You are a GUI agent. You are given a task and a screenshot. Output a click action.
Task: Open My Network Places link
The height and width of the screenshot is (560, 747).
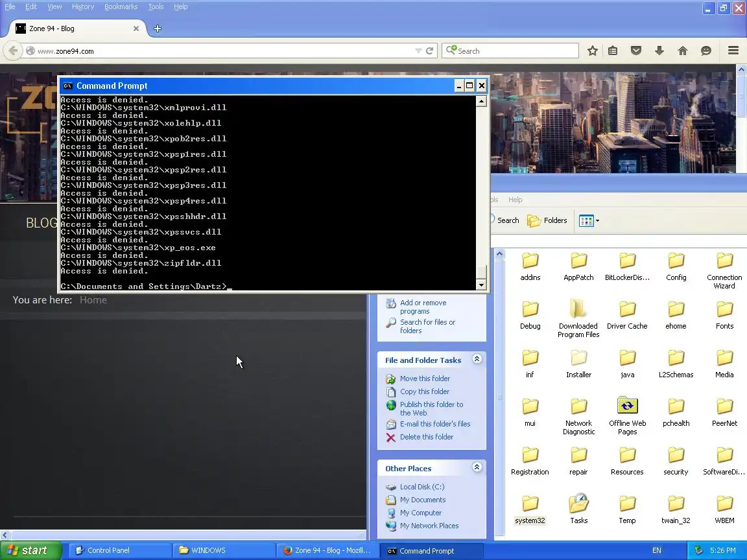coord(429,526)
